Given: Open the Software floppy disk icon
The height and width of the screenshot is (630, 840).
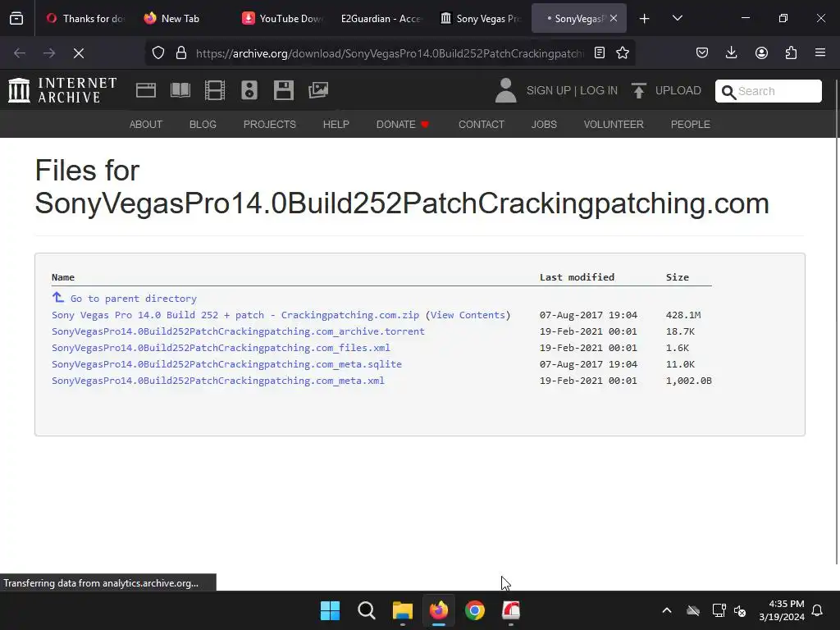Looking at the screenshot, I should tap(283, 90).
